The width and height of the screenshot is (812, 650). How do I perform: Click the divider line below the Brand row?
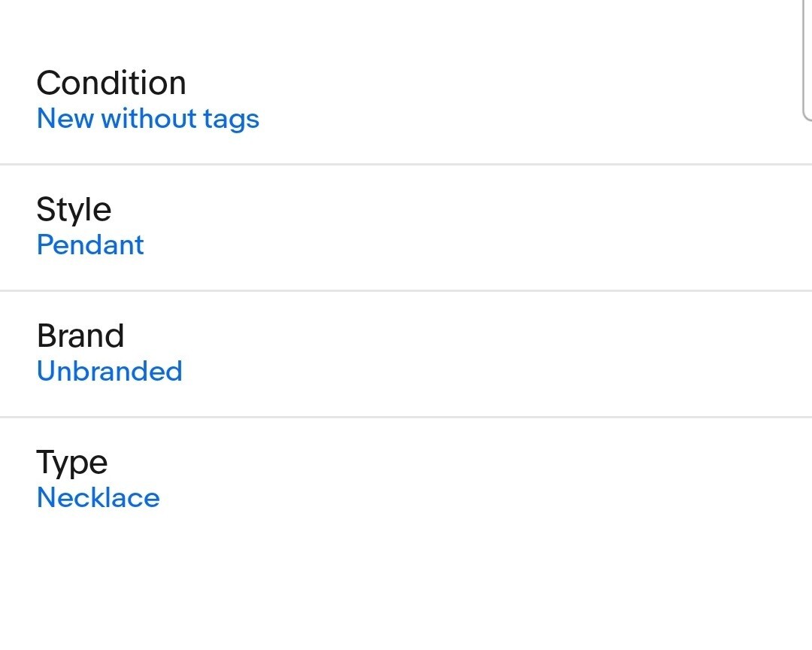[406, 418]
